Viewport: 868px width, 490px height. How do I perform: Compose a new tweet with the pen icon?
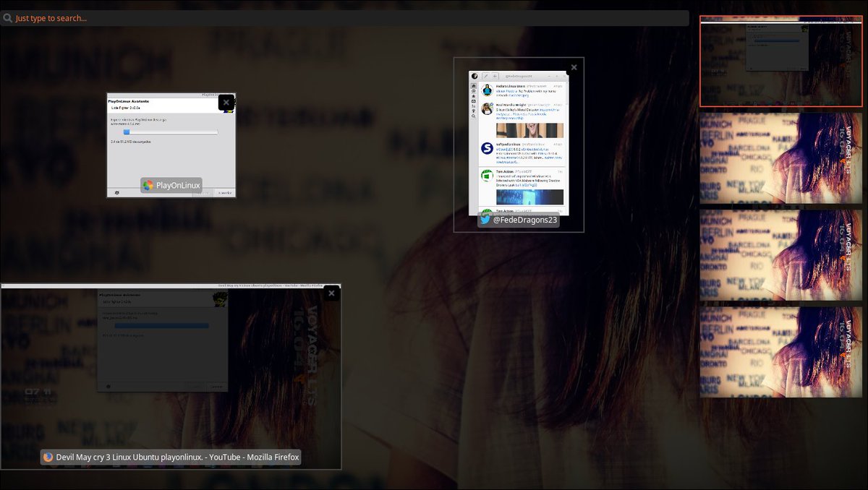(486, 76)
